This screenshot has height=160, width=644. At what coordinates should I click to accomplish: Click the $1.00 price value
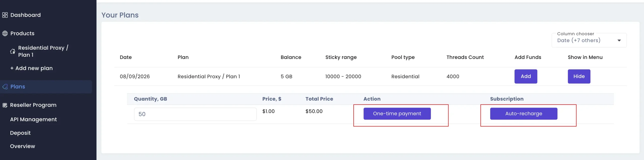[x=268, y=111]
